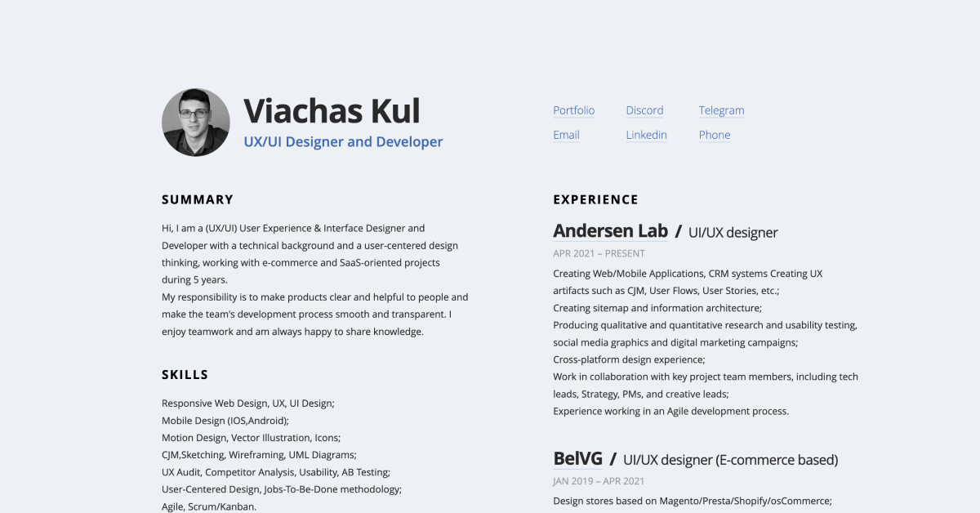Image resolution: width=980 pixels, height=513 pixels.
Task: Click the UX/UI Designer and Developer subtitle
Action: (343, 142)
